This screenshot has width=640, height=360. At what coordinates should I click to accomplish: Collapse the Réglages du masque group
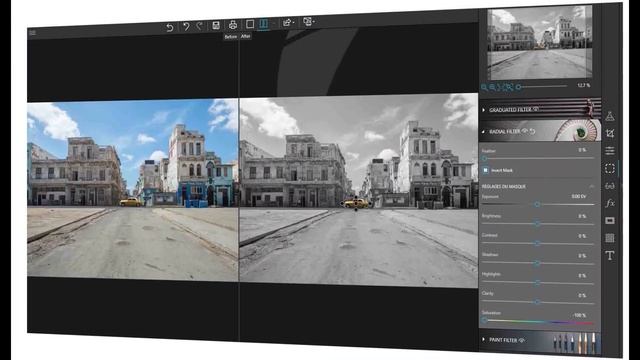pyautogui.click(x=592, y=186)
